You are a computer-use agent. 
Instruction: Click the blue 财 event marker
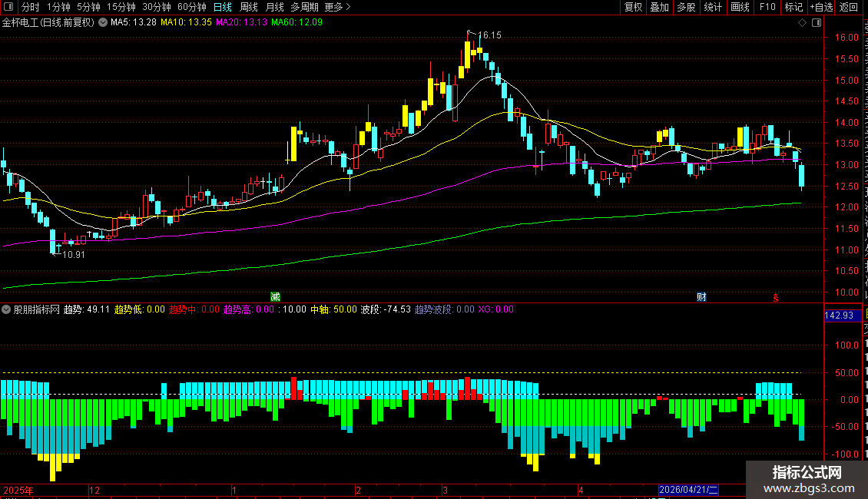click(701, 297)
